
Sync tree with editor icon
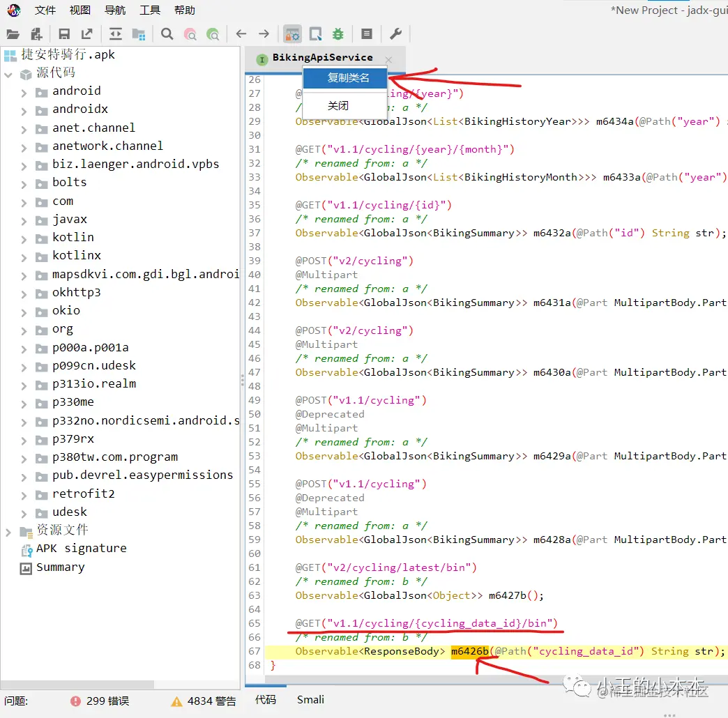pyautogui.click(x=115, y=34)
